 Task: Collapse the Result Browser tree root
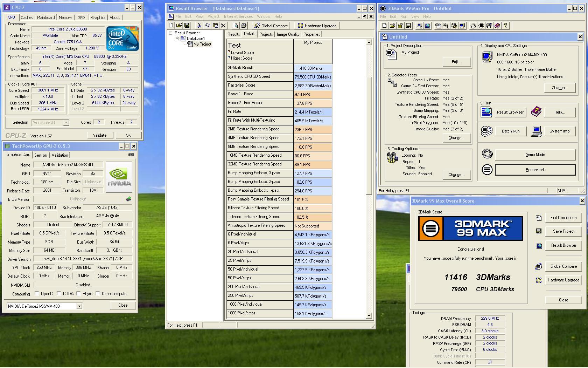click(x=171, y=33)
